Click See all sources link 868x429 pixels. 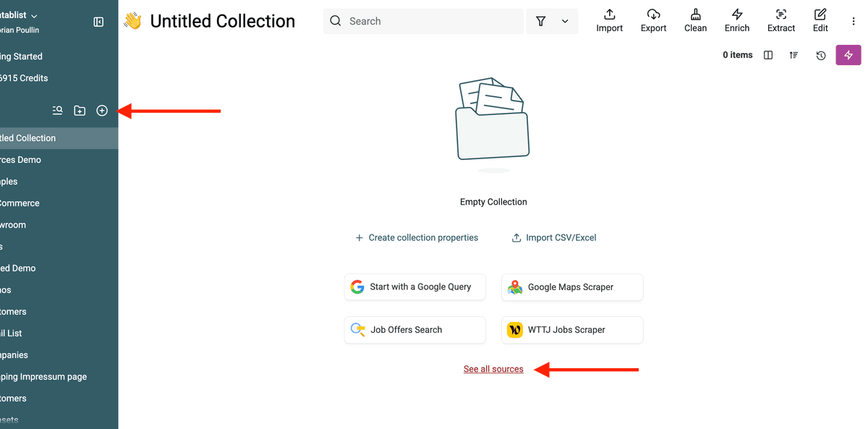coord(493,369)
